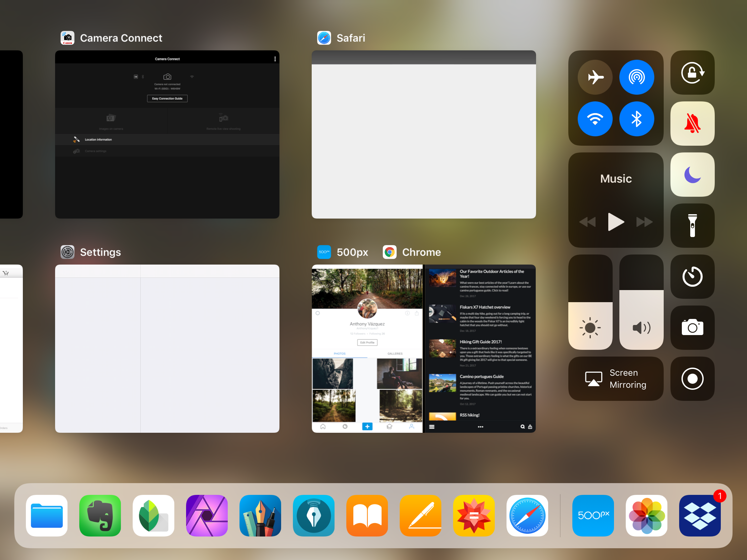Viewport: 747px width, 560px height.
Task: Open Dropbox with notification badge
Action: pos(700,515)
